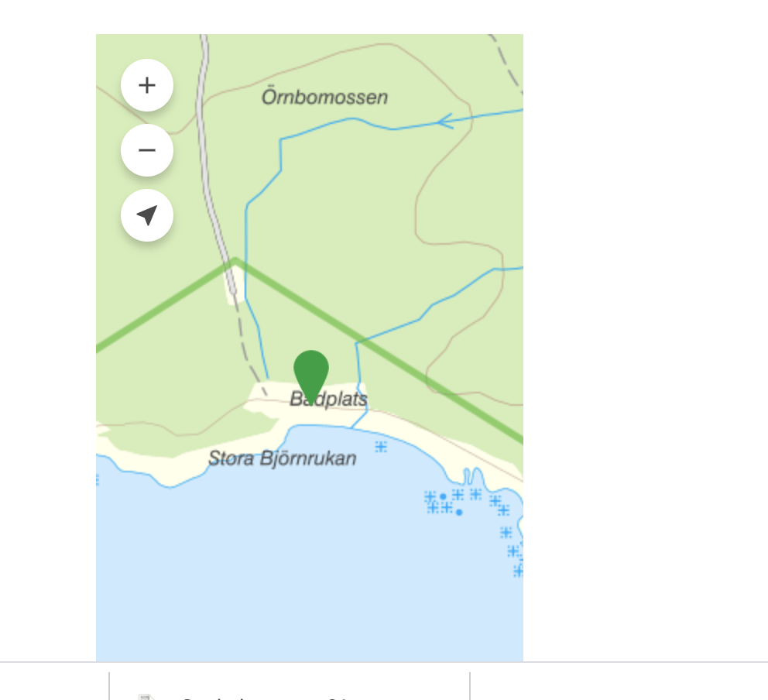Click the lone rock symbol near the beach
The width and height of the screenshot is (768, 700).
(x=381, y=447)
